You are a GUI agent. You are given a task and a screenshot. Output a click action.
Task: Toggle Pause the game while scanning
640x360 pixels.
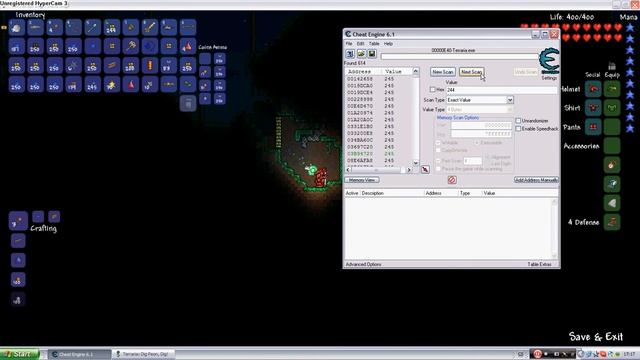[438, 169]
